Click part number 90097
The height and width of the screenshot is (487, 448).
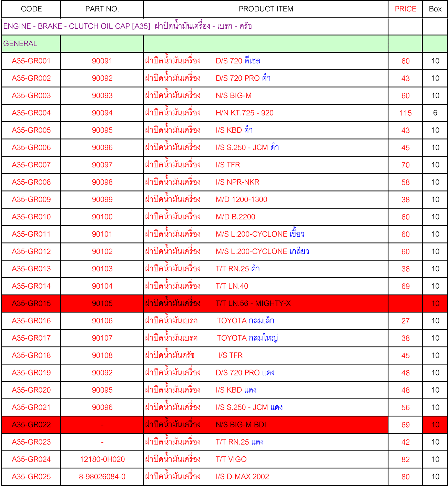click(102, 165)
